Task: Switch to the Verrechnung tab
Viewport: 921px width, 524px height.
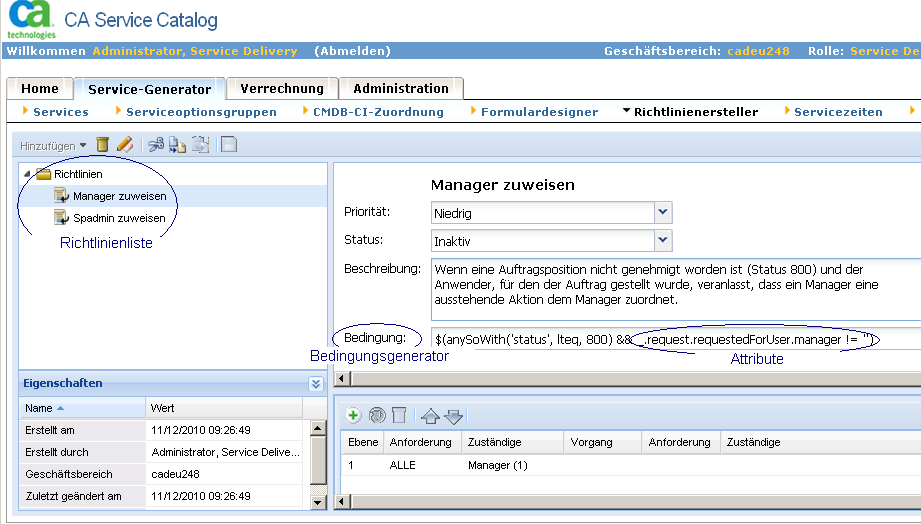Action: point(282,89)
